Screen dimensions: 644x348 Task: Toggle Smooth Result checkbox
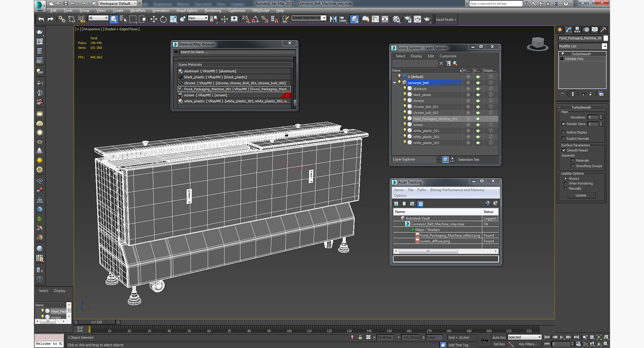pyautogui.click(x=563, y=150)
